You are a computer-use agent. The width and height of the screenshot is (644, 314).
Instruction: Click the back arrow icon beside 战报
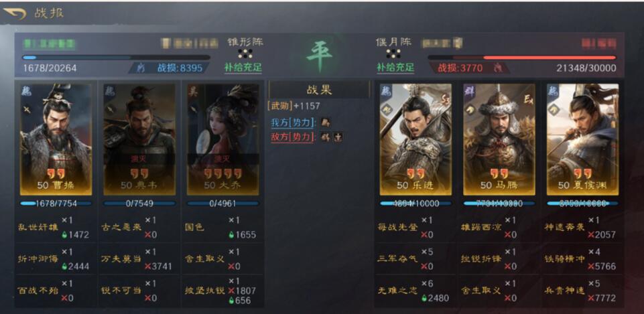click(x=15, y=13)
